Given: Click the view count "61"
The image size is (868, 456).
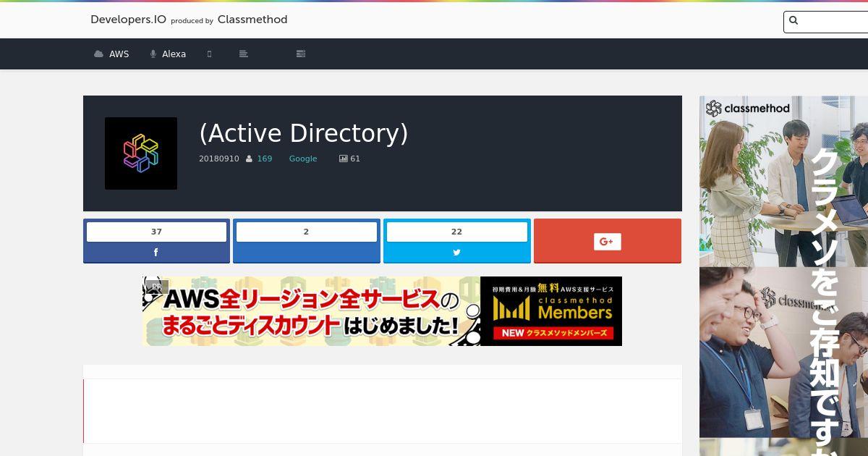Looking at the screenshot, I should point(355,159).
